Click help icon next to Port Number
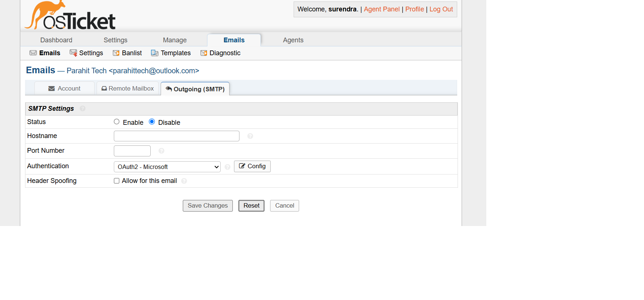The image size is (644, 300). pyautogui.click(x=161, y=151)
